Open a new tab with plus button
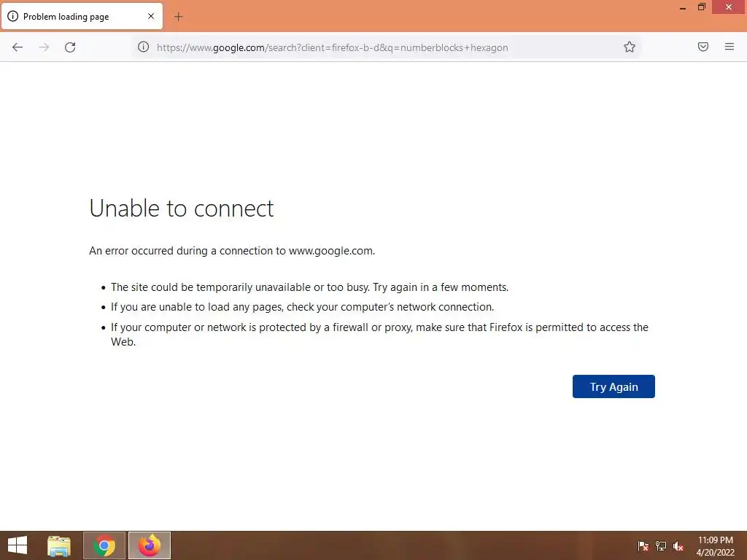The width and height of the screenshot is (747, 560). [178, 17]
